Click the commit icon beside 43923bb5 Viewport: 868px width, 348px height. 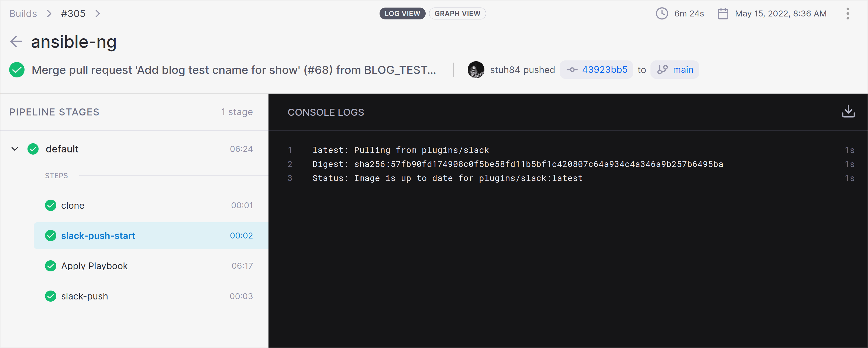pyautogui.click(x=572, y=70)
